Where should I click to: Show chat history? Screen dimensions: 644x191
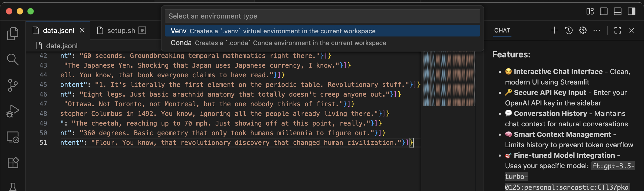pyautogui.click(x=569, y=30)
